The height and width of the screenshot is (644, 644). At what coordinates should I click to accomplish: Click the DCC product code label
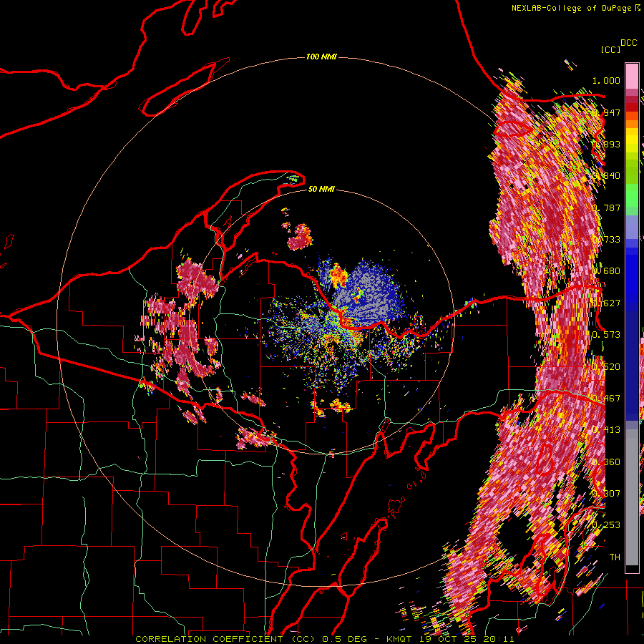[628, 43]
